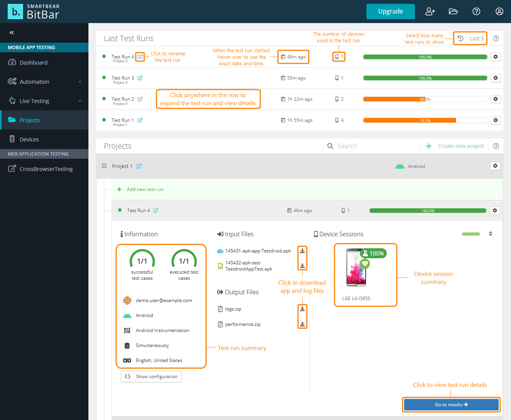This screenshot has width=511, height=420.
Task: Click the Go to results button
Action: pos(451,405)
